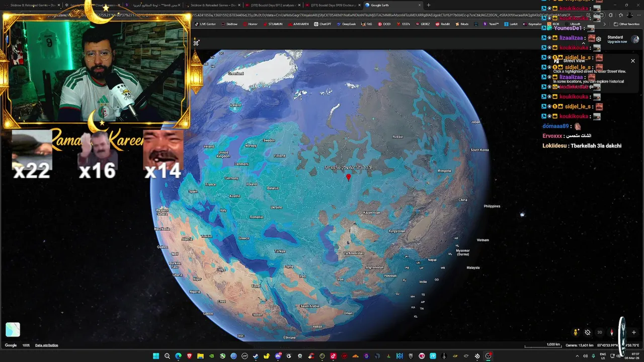Click the Mongolia label on the globe
The image size is (644, 362).
click(x=444, y=171)
